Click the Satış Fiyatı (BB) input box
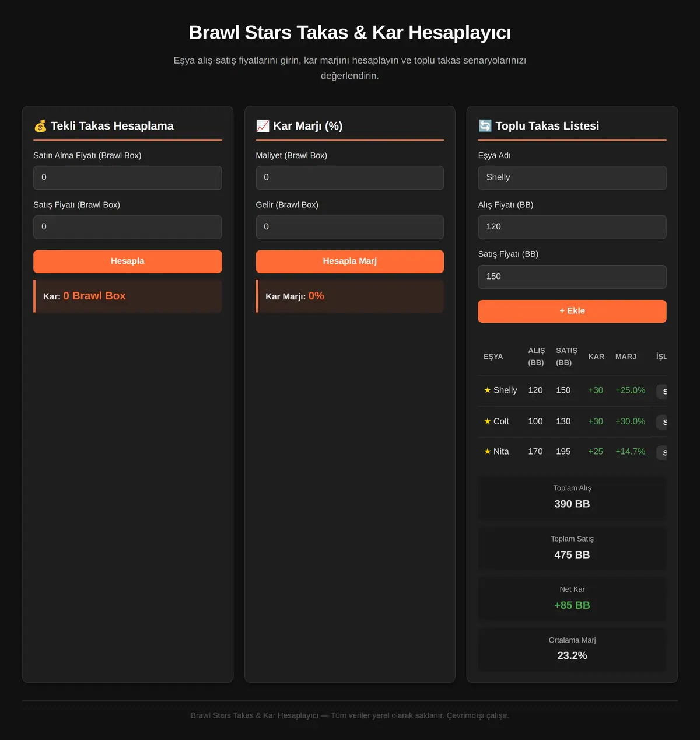 (x=572, y=277)
